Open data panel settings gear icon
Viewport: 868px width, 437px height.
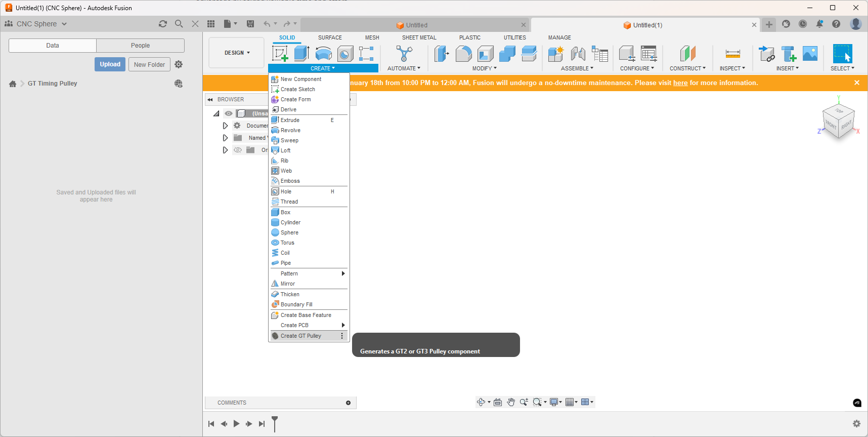179,64
